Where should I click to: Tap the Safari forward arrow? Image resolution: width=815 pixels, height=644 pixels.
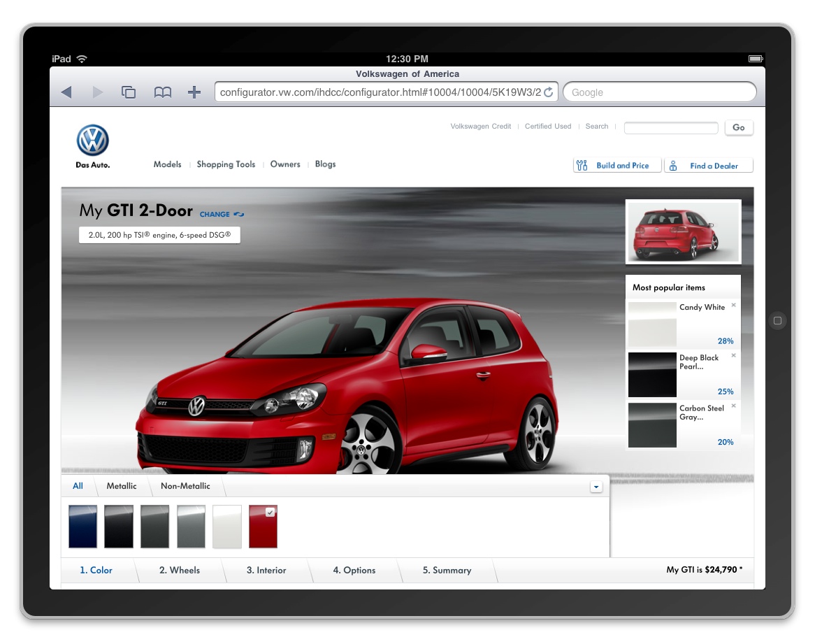[97, 92]
